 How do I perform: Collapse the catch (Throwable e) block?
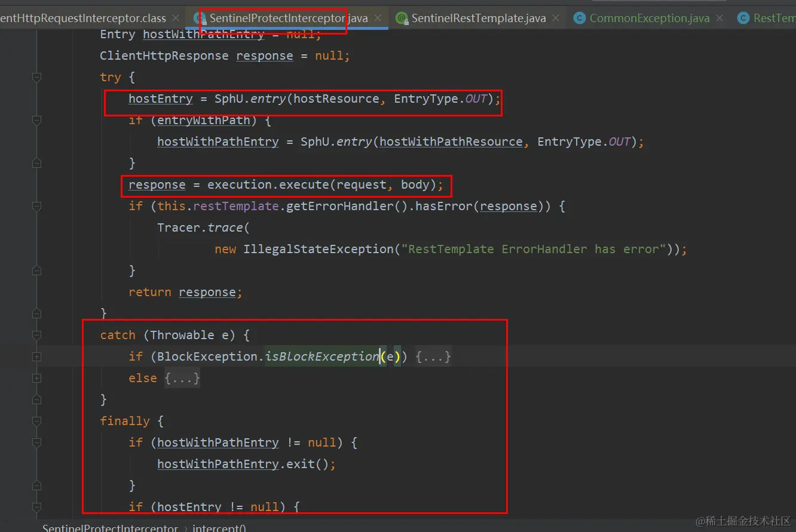pyautogui.click(x=36, y=335)
